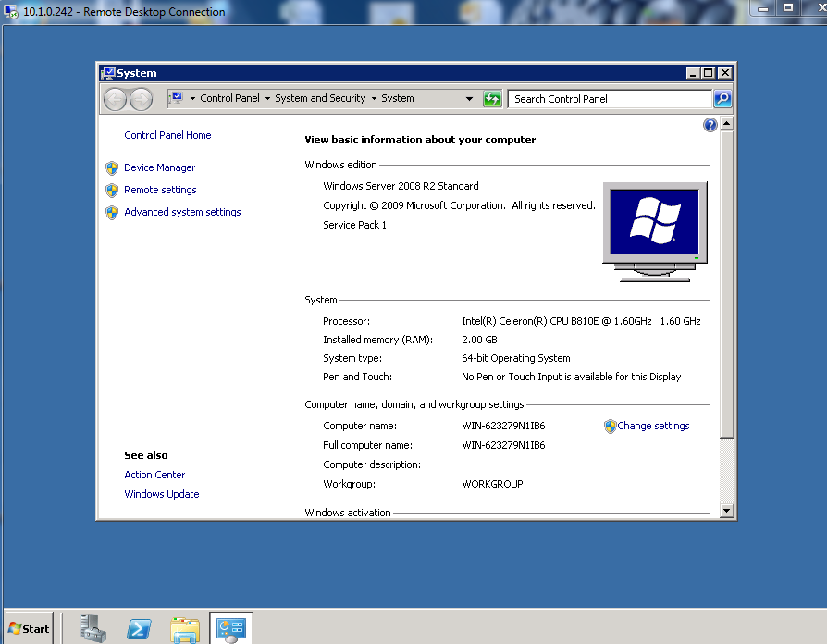827x644 pixels.
Task: Go to System and Security breadcrumb
Action: tap(320, 98)
